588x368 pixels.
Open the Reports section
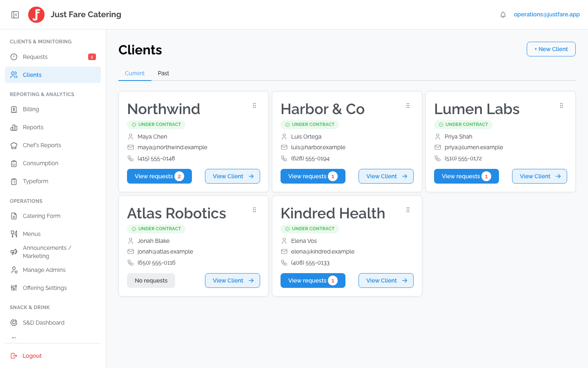pos(53,127)
